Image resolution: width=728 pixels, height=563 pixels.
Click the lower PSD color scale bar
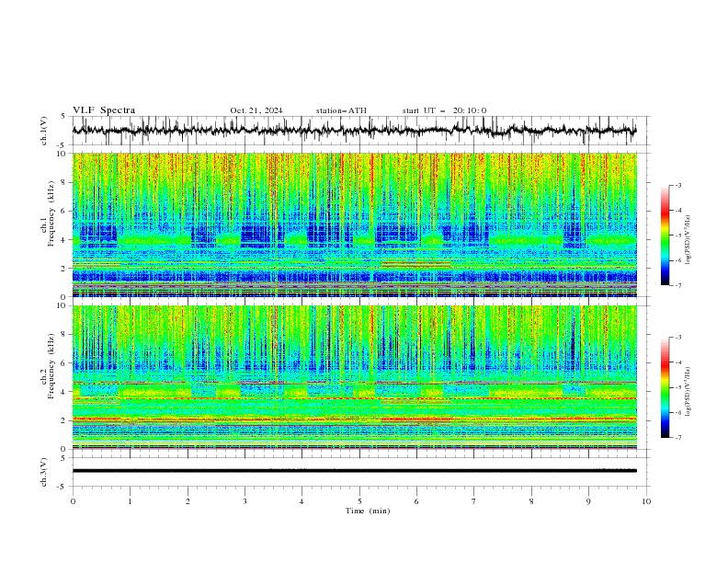click(665, 387)
